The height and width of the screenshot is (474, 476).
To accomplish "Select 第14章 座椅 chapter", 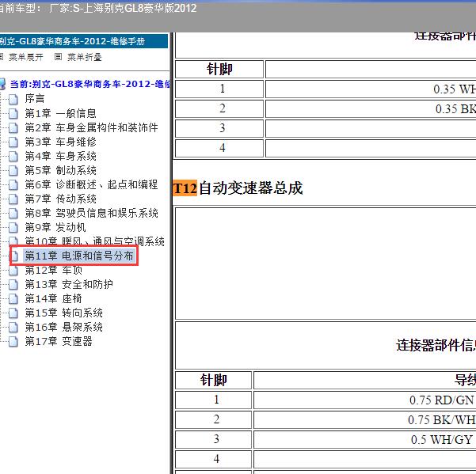I will 53,298.
